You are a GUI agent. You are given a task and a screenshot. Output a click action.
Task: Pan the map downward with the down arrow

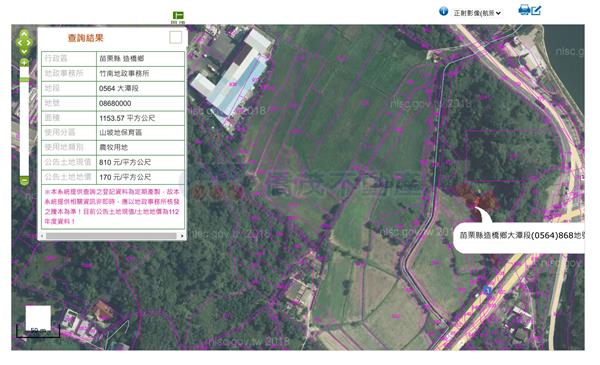(24, 52)
